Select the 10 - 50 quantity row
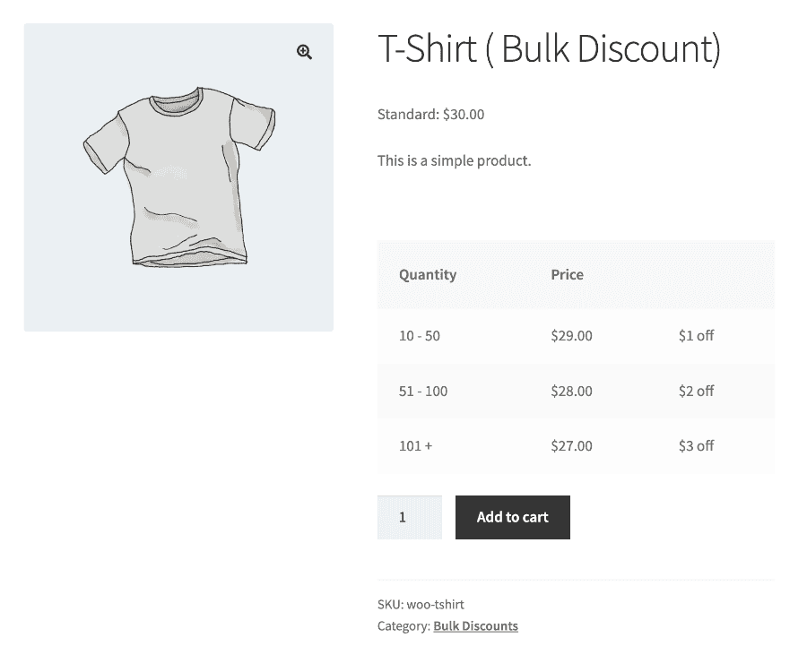This screenshot has height=672, width=807. coord(576,336)
